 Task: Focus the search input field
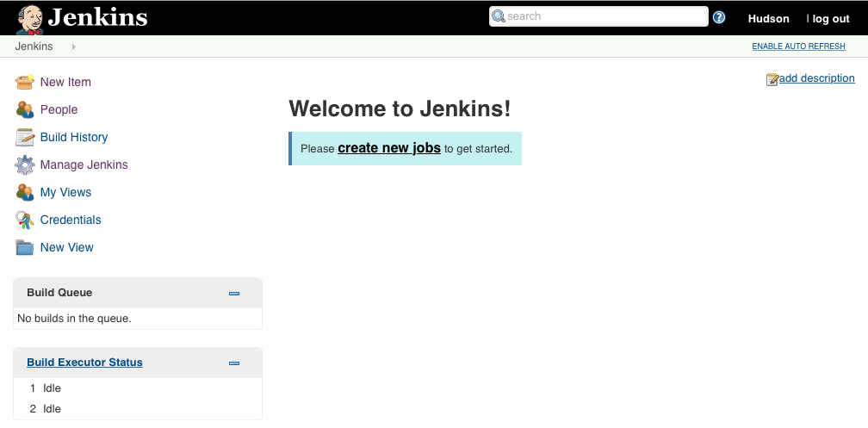(x=598, y=16)
